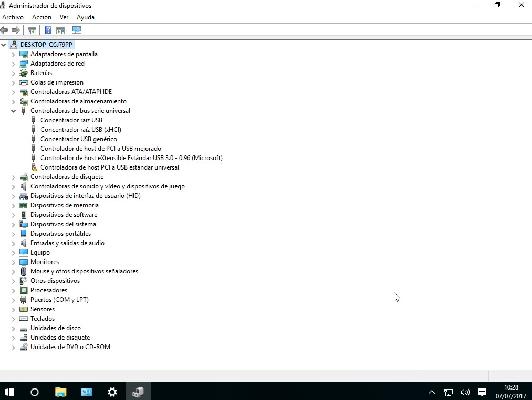The height and width of the screenshot is (400, 532).
Task: Open the volume icon in system tray
Action: [x=465, y=392]
